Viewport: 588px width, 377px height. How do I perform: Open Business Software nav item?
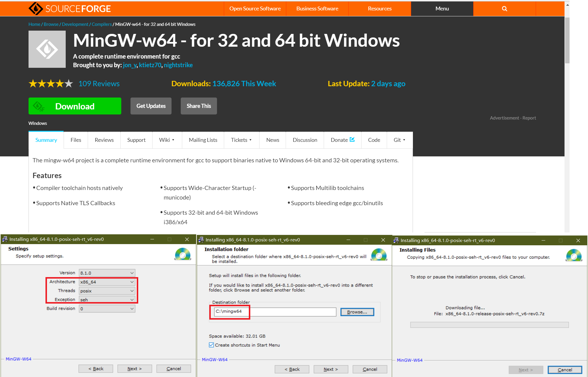pyautogui.click(x=317, y=9)
